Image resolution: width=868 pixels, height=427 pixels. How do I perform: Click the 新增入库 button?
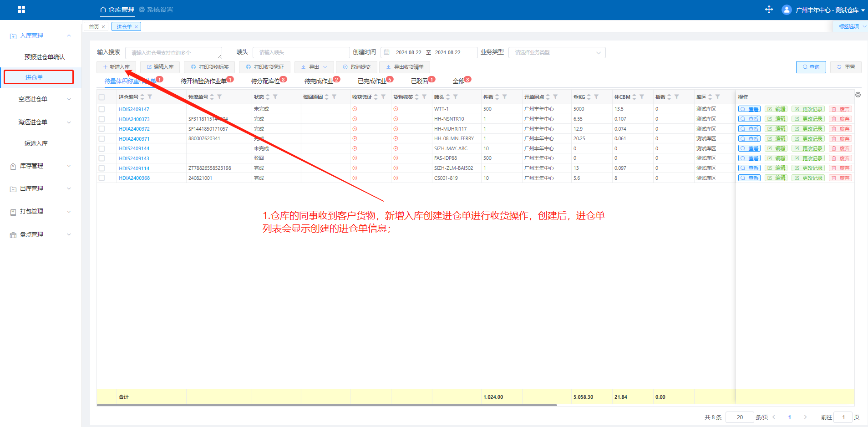[117, 67]
